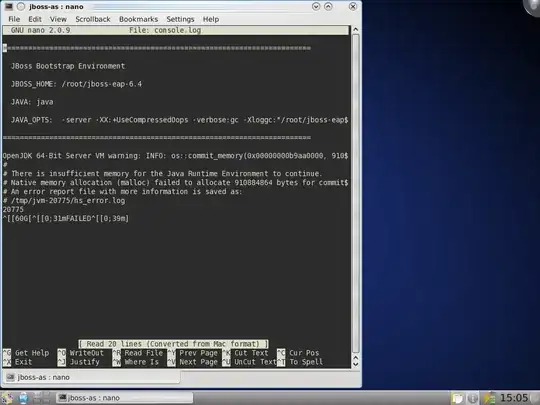Viewport: 540px width, 405px height.
Task: Click the scrollbar up arrow at the bottom
Action: pyautogui.click(x=356, y=358)
